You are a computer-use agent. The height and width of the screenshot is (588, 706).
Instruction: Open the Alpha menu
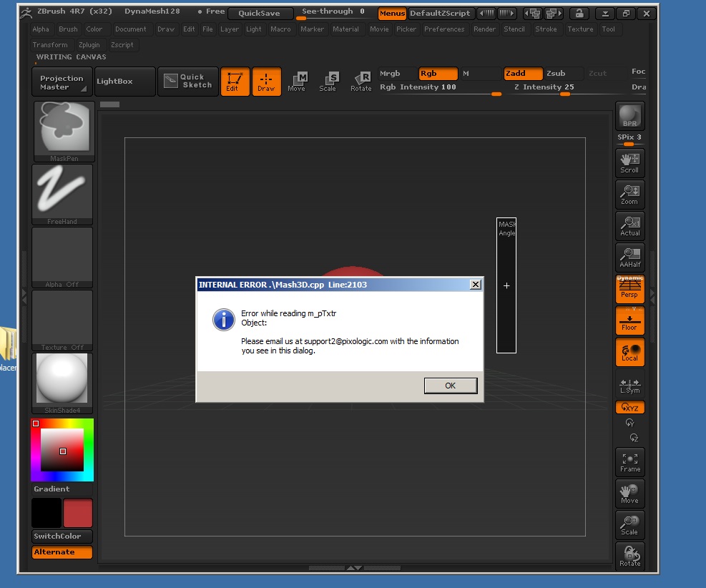coord(41,29)
